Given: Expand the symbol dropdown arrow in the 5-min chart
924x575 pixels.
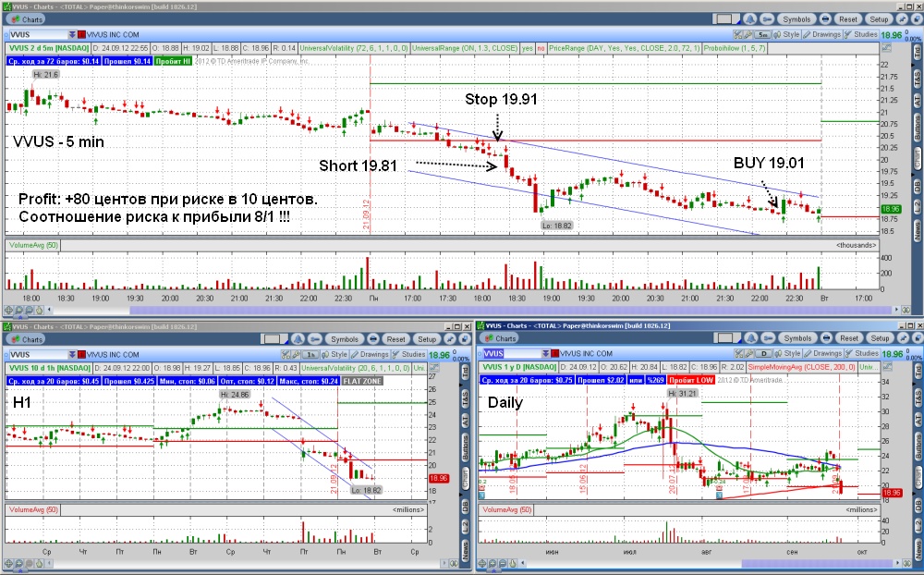Looking at the screenshot, I should click(72, 35).
